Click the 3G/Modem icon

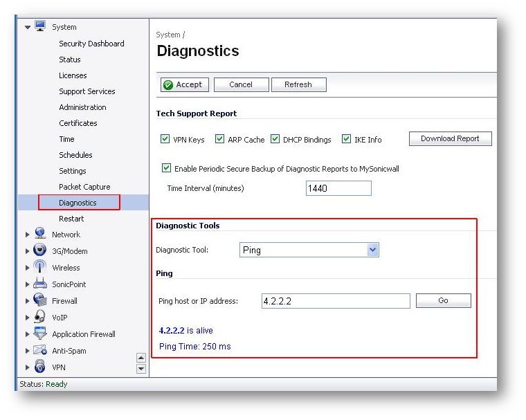click(x=39, y=250)
